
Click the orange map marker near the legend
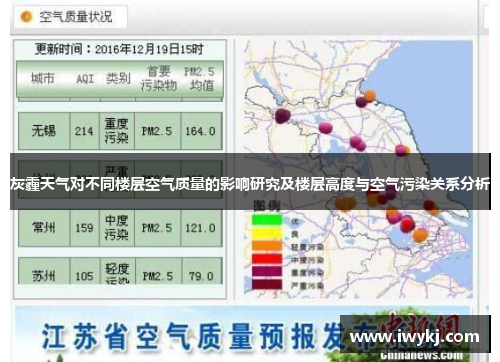coord(345,203)
